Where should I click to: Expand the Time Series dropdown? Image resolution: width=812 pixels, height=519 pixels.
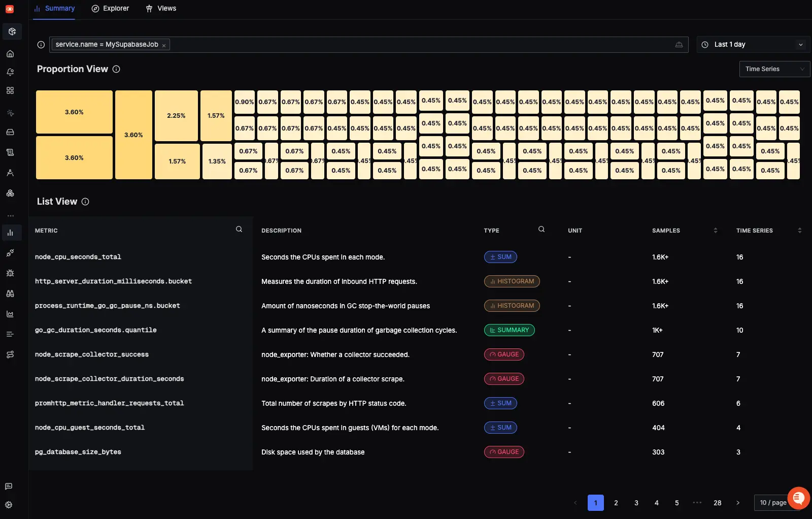(774, 69)
